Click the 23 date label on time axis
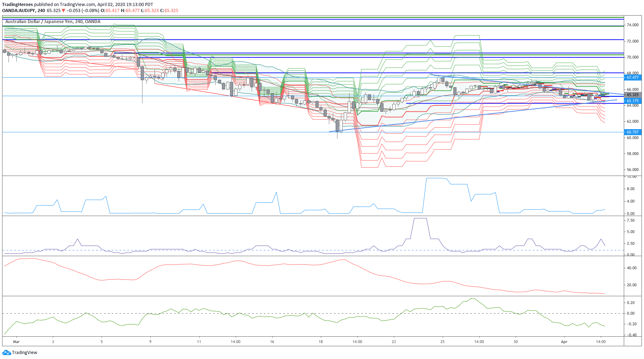The width and height of the screenshot is (644, 359). [394, 342]
